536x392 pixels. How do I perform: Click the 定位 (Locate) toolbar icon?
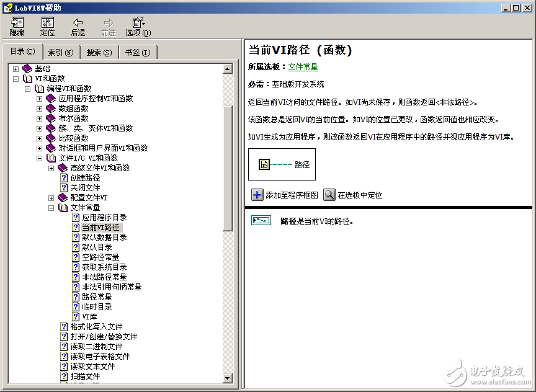pyautogui.click(x=48, y=22)
